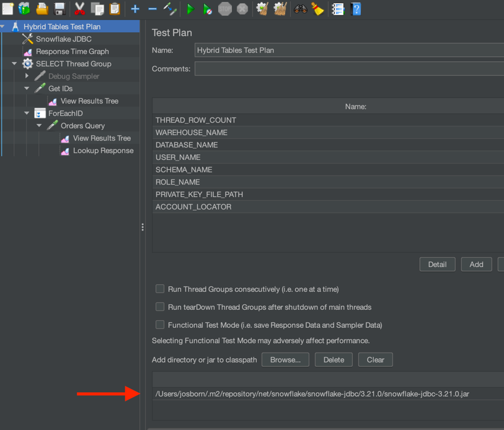This screenshot has width=504, height=430.
Task: Click the Start test green play icon
Action: tap(190, 9)
